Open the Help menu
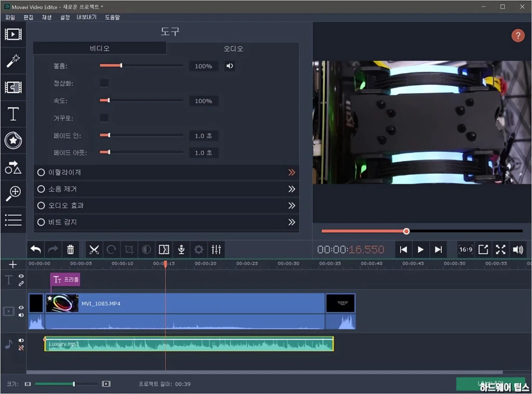The height and width of the screenshot is (394, 532). tap(112, 17)
